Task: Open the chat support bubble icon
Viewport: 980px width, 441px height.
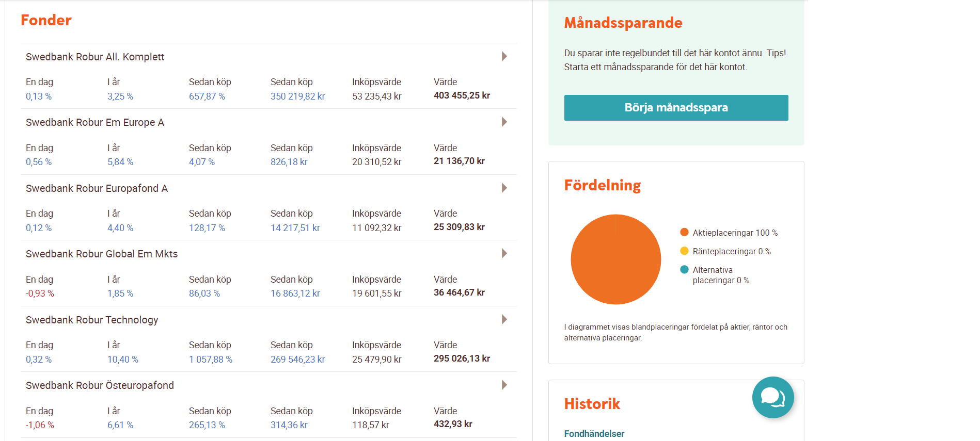Action: point(772,397)
